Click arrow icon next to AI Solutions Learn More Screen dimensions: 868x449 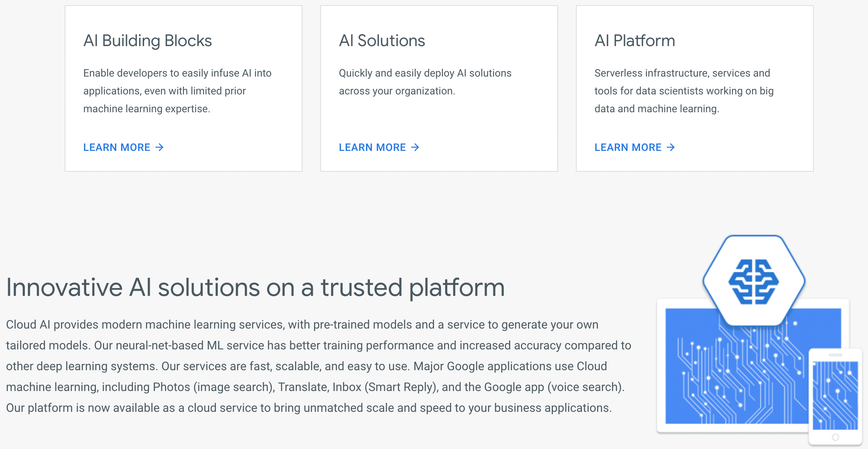point(415,147)
